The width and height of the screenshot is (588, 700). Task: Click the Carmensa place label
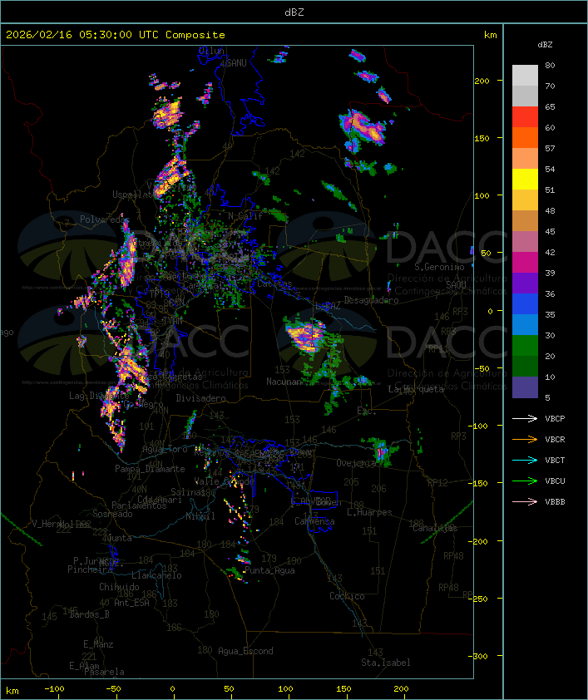pos(314,521)
